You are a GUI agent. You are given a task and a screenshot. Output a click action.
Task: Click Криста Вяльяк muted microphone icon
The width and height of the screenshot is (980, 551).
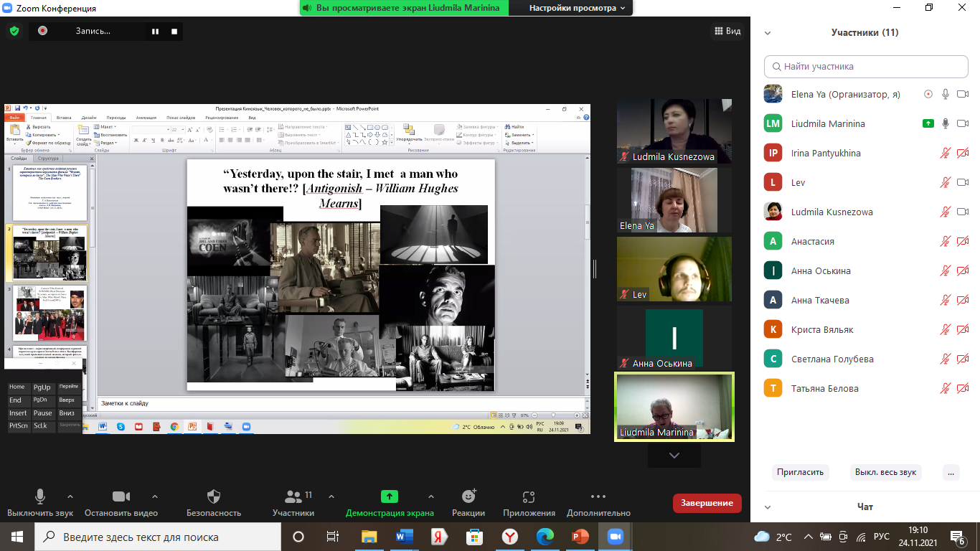coord(946,329)
